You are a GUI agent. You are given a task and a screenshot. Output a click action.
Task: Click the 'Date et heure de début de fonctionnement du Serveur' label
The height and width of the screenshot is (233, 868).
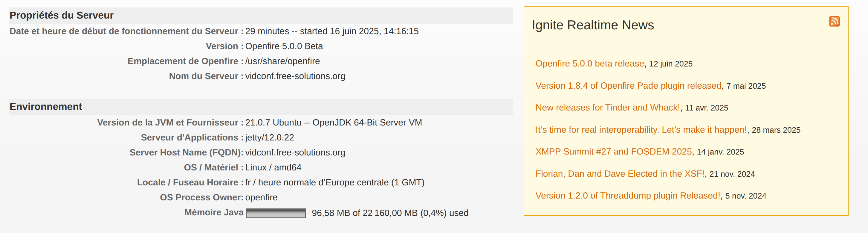126,31
